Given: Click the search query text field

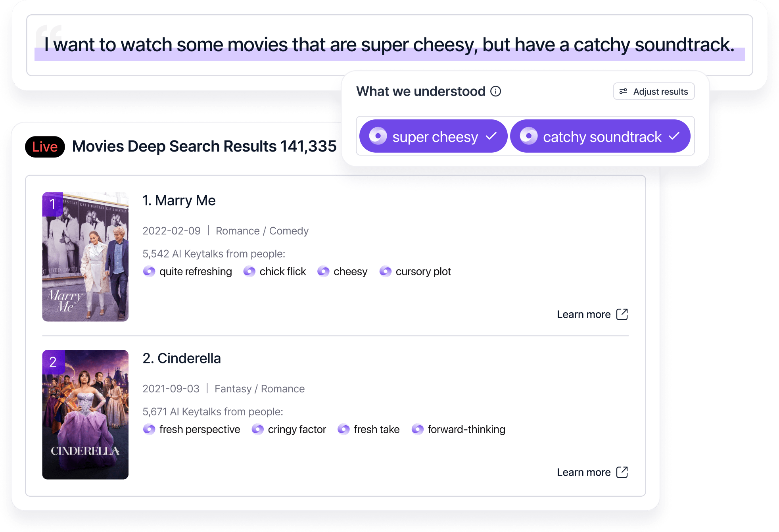Looking at the screenshot, I should 389,45.
